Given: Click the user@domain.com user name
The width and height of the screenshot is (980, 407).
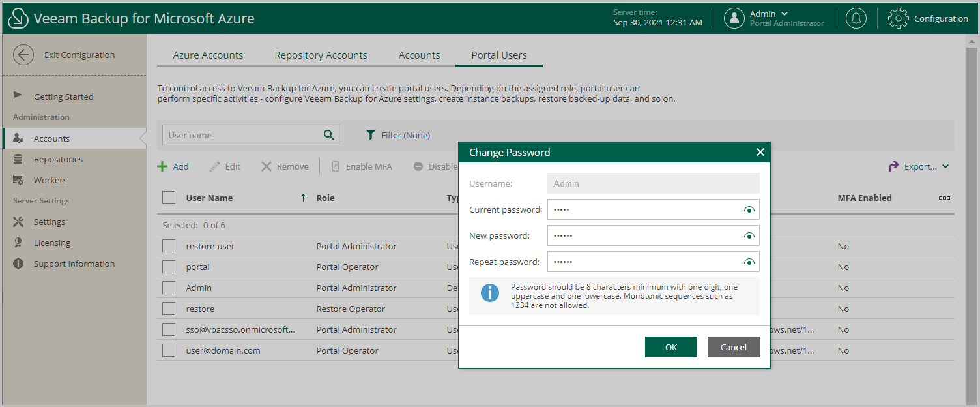Looking at the screenshot, I should tap(223, 350).
